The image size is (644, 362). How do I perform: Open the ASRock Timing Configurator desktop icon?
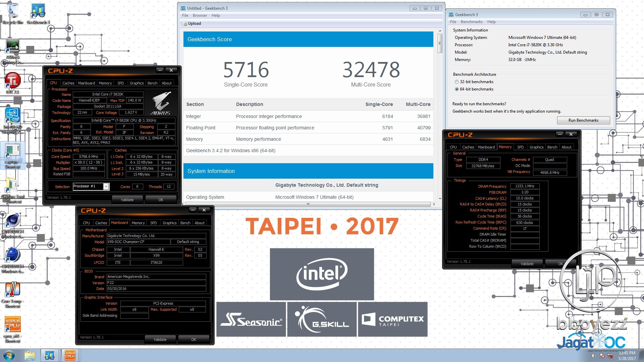[13, 51]
